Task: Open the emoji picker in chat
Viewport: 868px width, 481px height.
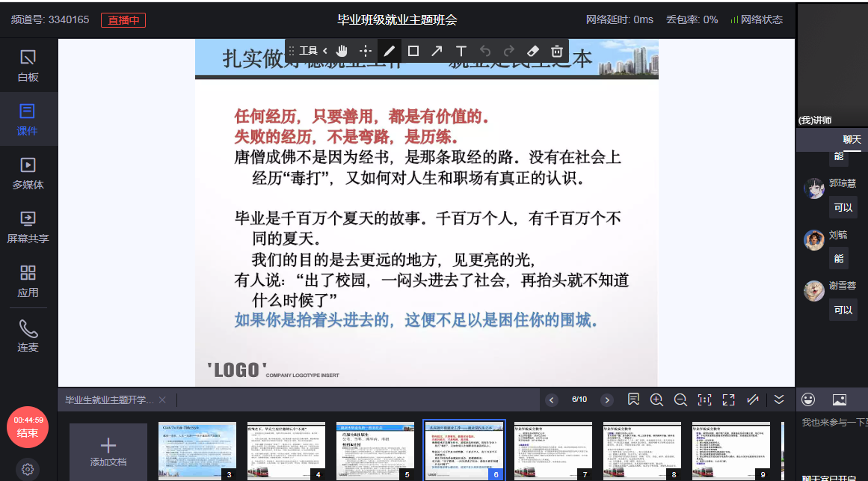Action: 808,399
